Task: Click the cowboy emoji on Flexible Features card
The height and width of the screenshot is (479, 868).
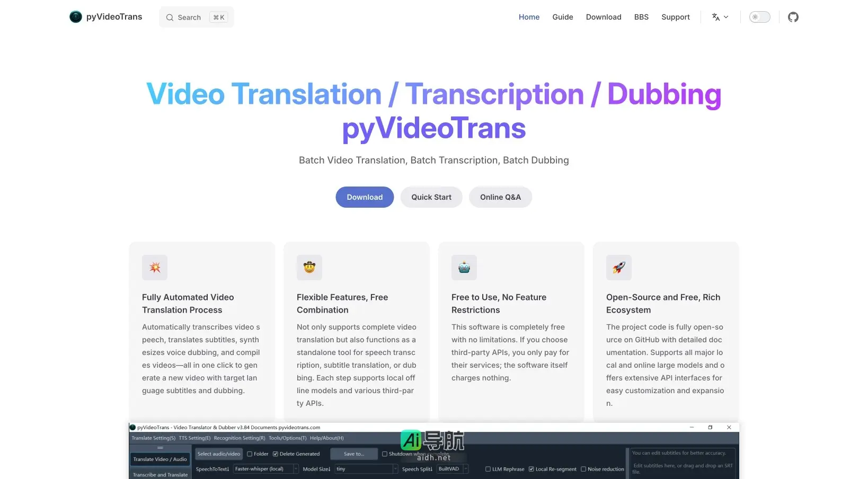Action: pyautogui.click(x=309, y=268)
